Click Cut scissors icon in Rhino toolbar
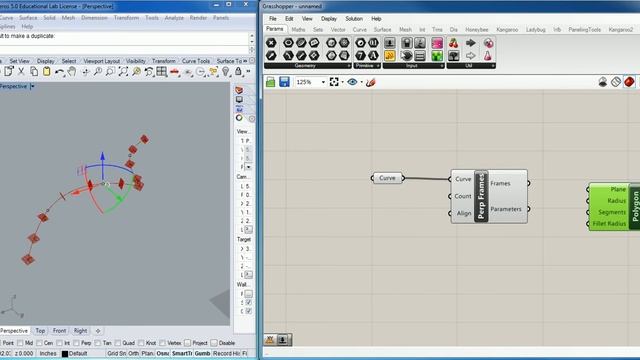 point(21,72)
